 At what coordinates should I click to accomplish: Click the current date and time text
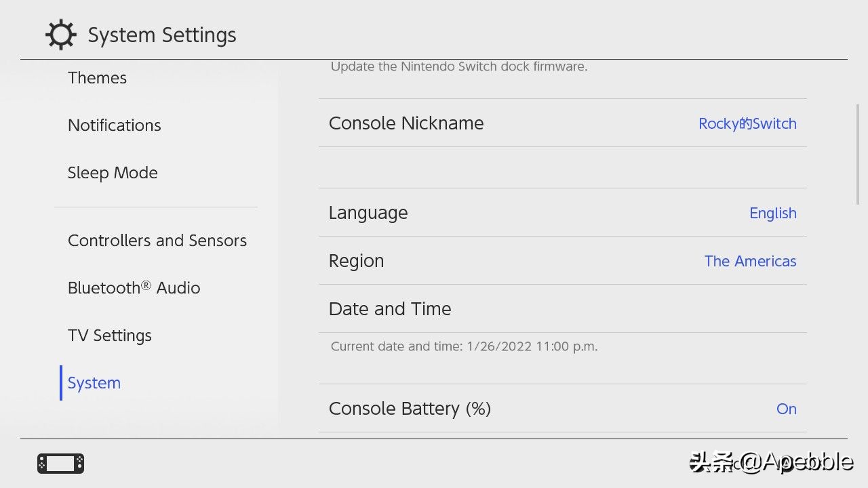pos(464,346)
